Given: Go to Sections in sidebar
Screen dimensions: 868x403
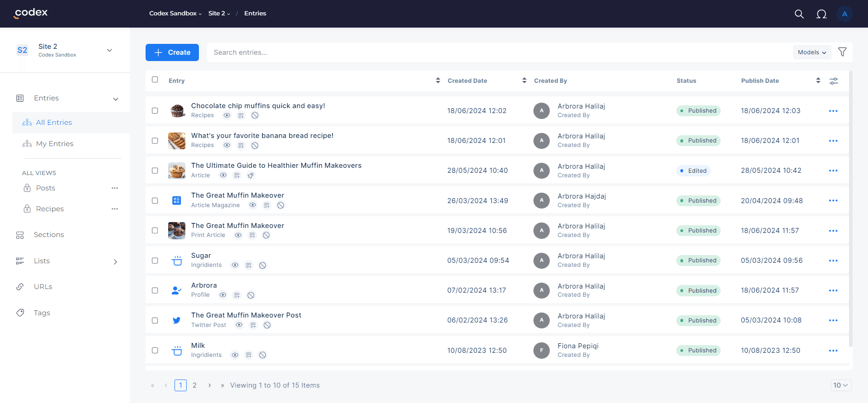Looking at the screenshot, I should click(49, 235).
